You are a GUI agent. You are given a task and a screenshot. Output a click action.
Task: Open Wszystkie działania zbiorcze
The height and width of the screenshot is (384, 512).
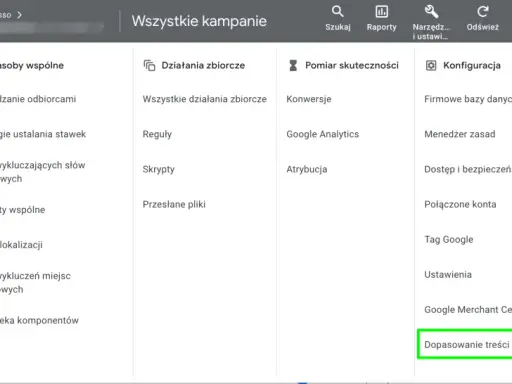[x=205, y=99]
